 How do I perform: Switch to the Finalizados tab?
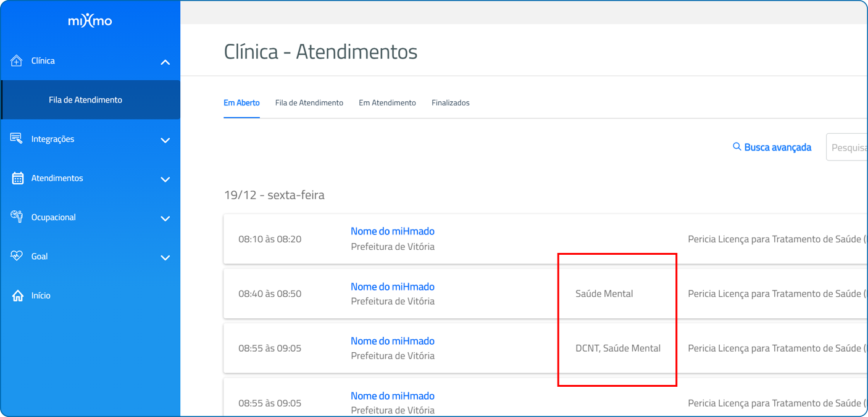(450, 103)
